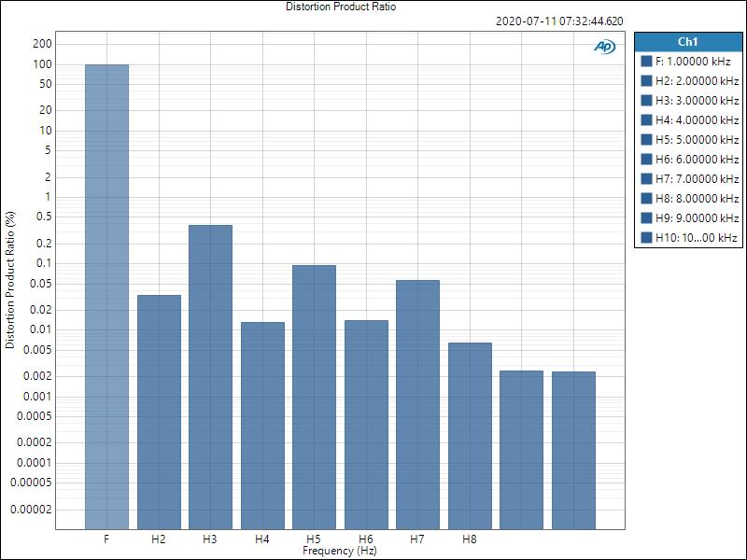The height and width of the screenshot is (560, 747).
Task: Toggle the H7: 7.00000 kHz legend swatch
Action: coord(646,178)
